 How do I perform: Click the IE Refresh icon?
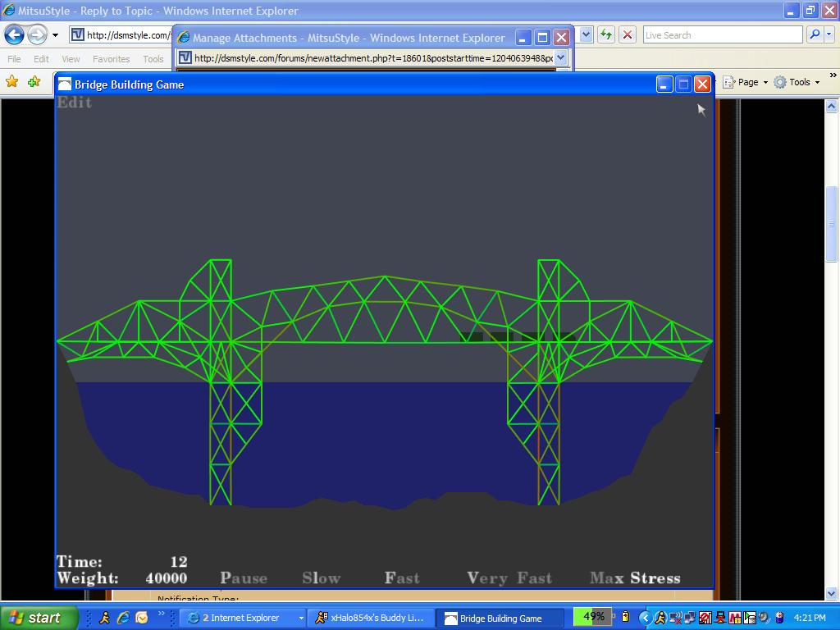point(606,34)
